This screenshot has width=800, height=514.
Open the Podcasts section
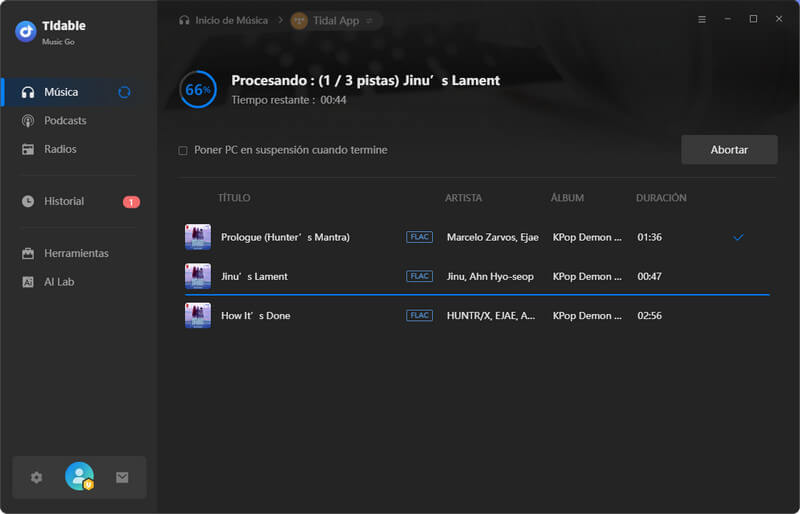[78, 120]
